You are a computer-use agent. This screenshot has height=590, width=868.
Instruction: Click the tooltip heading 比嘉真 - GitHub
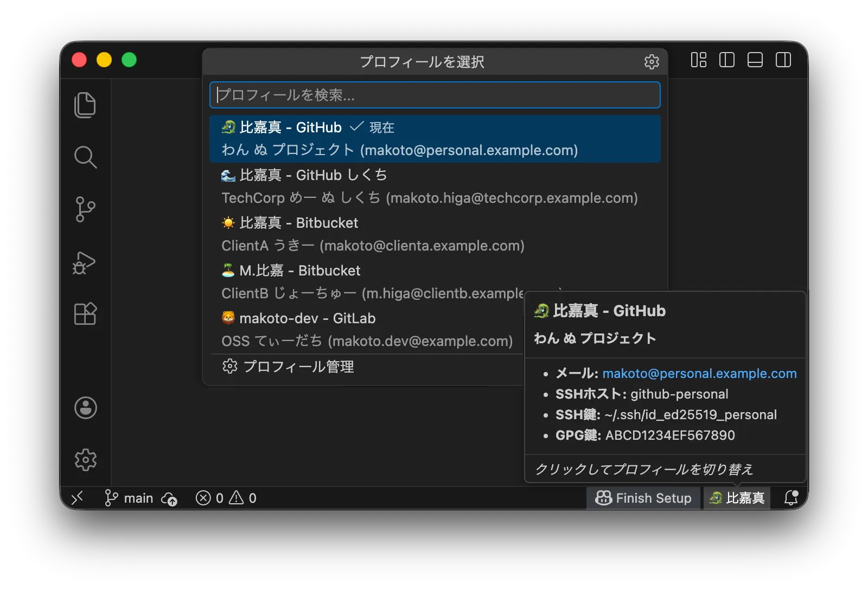[x=599, y=311]
